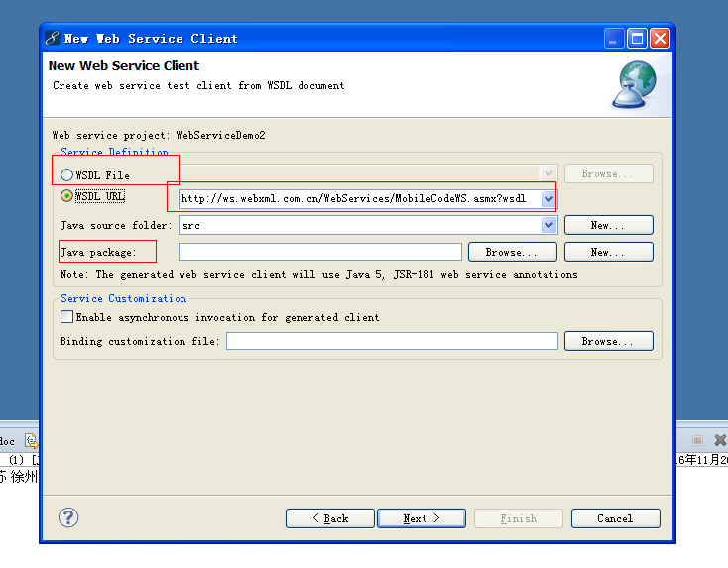Maximize the New Web Service Client dialog

(x=637, y=38)
